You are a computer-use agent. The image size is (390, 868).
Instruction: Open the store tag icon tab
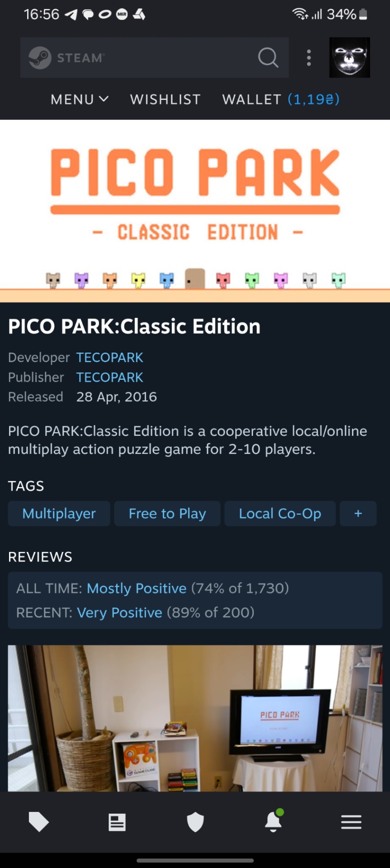(x=39, y=822)
